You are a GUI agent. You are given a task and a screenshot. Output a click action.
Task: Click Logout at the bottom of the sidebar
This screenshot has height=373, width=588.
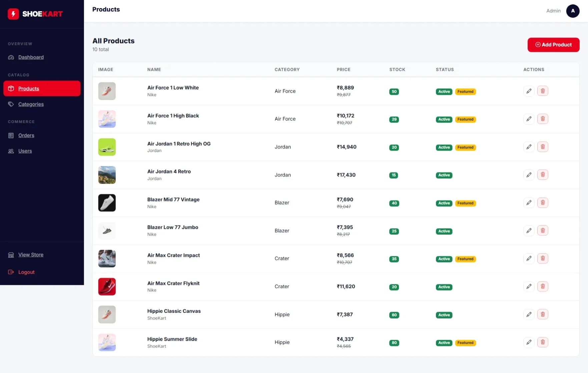pyautogui.click(x=26, y=272)
